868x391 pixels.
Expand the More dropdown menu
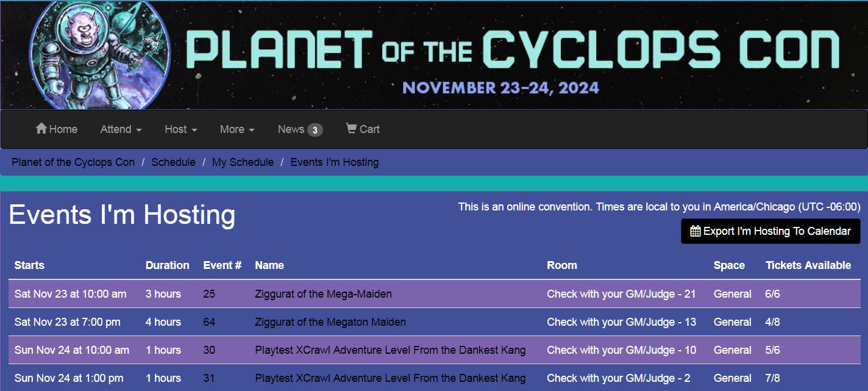click(237, 129)
